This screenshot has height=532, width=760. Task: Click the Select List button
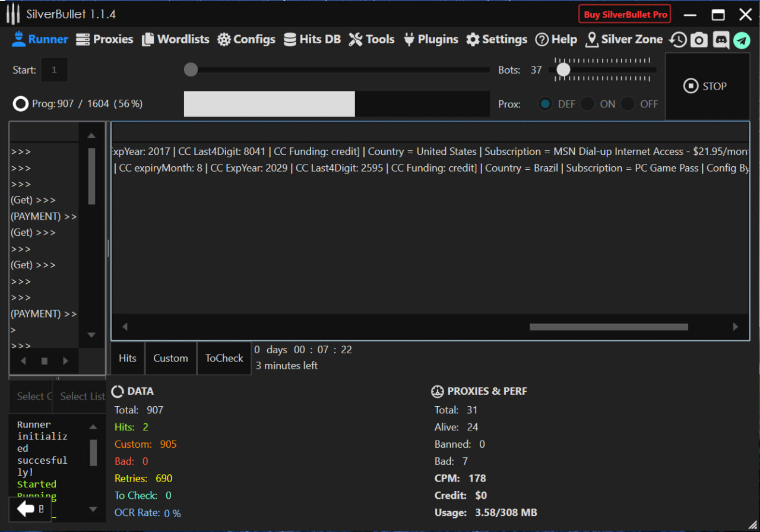click(x=80, y=396)
